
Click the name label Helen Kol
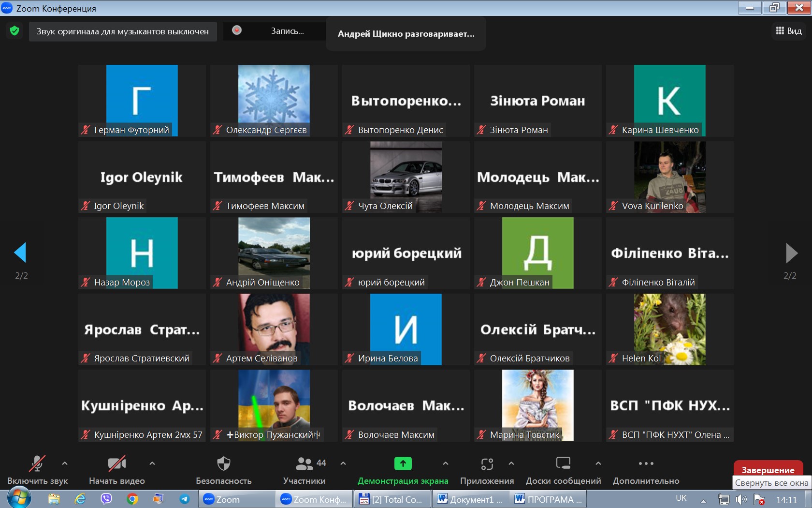[x=641, y=359]
